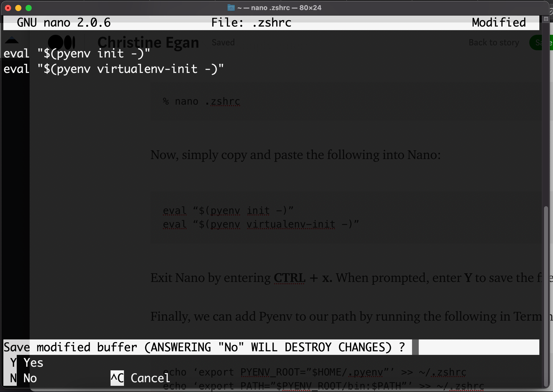Click the GNU nano 2.0.6 version text
553x392 pixels.
(x=64, y=23)
